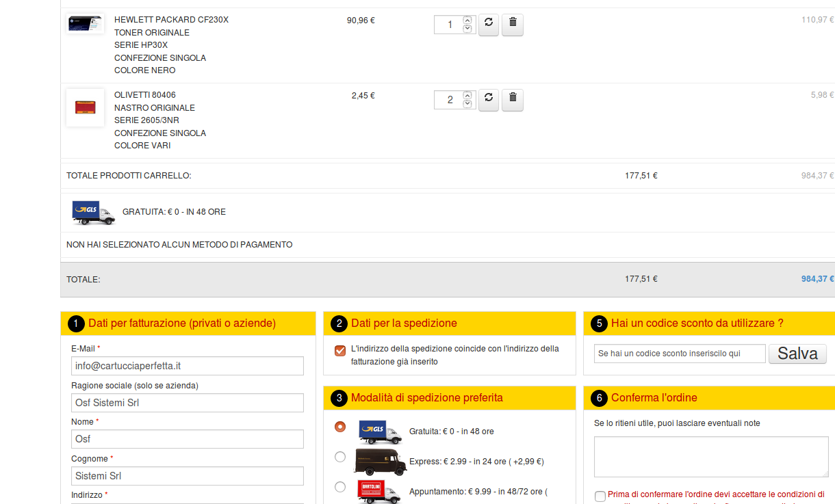Select Gratuita € 0 in 48 ore shipping
The height and width of the screenshot is (504, 835).
click(340, 427)
